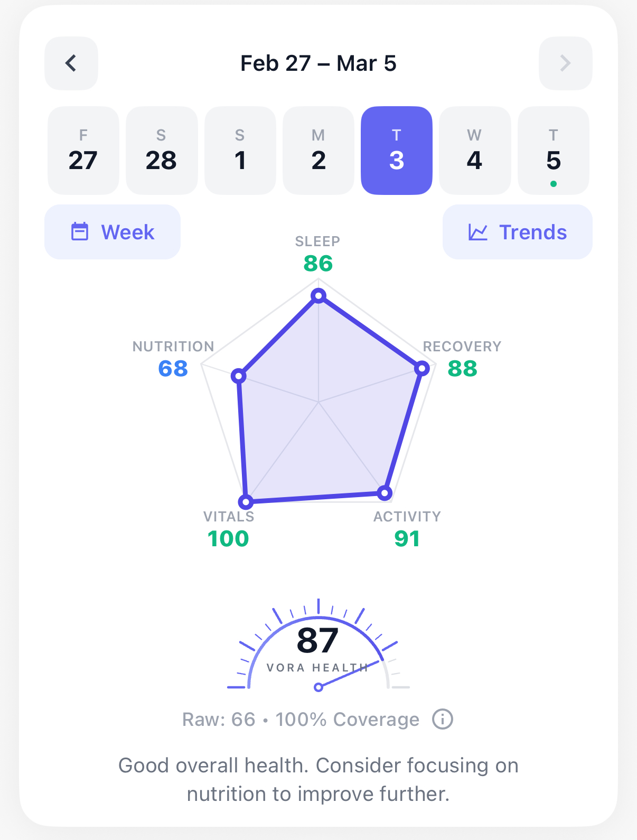Screen dimensions: 637x840
Task: Select the Nutrition point on radar chart
Action: click(239, 376)
